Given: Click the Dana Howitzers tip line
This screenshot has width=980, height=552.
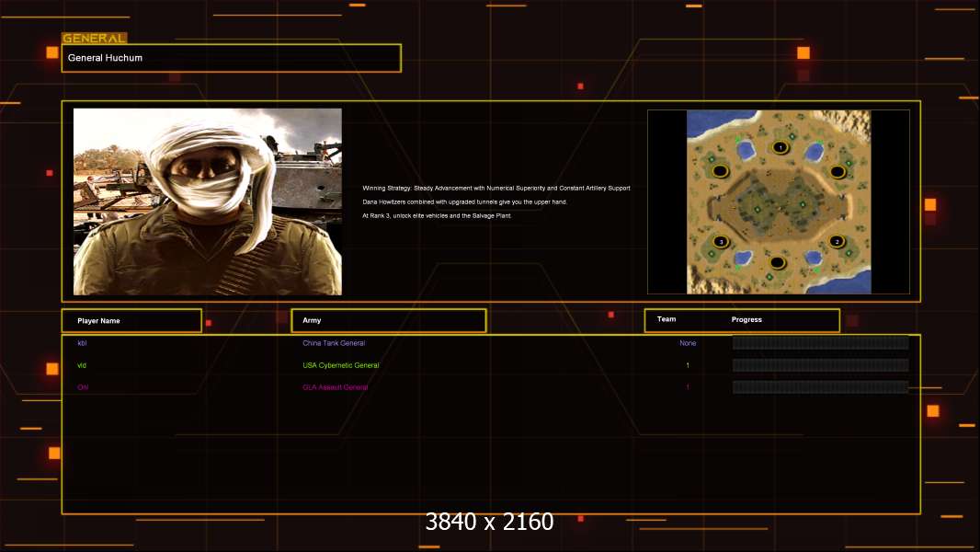Looking at the screenshot, I should [464, 201].
